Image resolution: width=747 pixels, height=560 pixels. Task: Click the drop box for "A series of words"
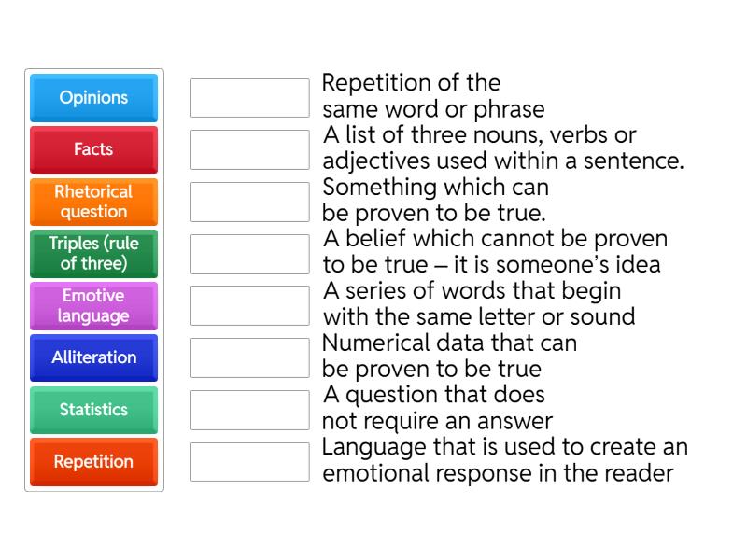coord(250,305)
